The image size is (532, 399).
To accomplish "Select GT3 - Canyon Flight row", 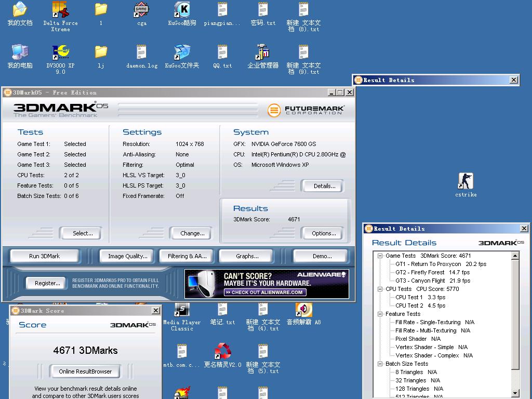I will click(x=433, y=281).
